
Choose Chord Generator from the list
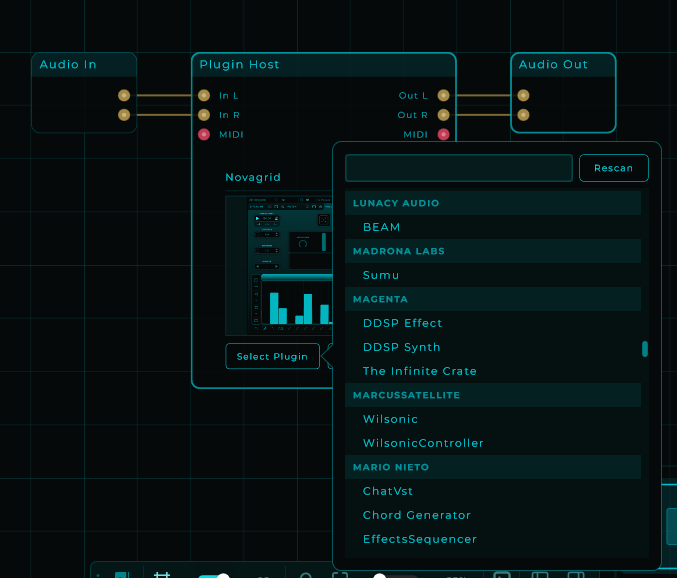493,515
